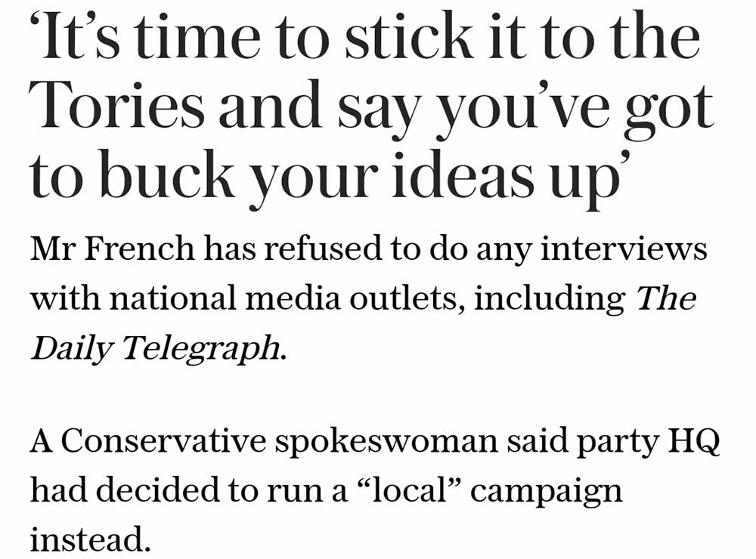
Task: Click the word 'refused' in first paragraph
Action: coord(308,249)
